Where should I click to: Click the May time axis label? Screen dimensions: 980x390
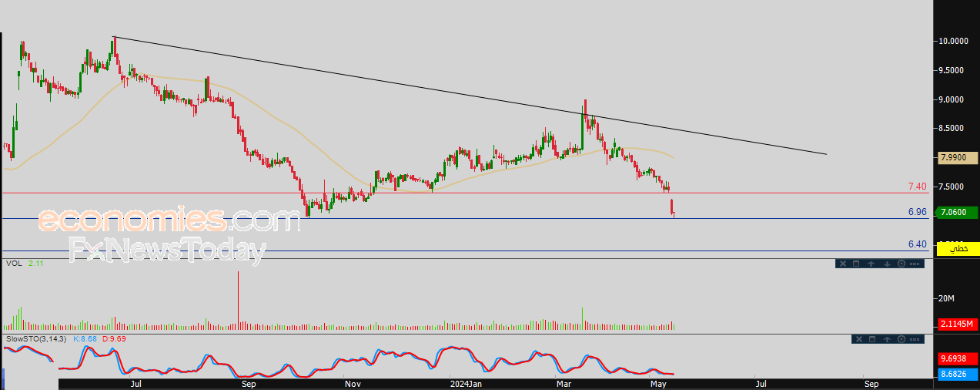pyautogui.click(x=657, y=383)
